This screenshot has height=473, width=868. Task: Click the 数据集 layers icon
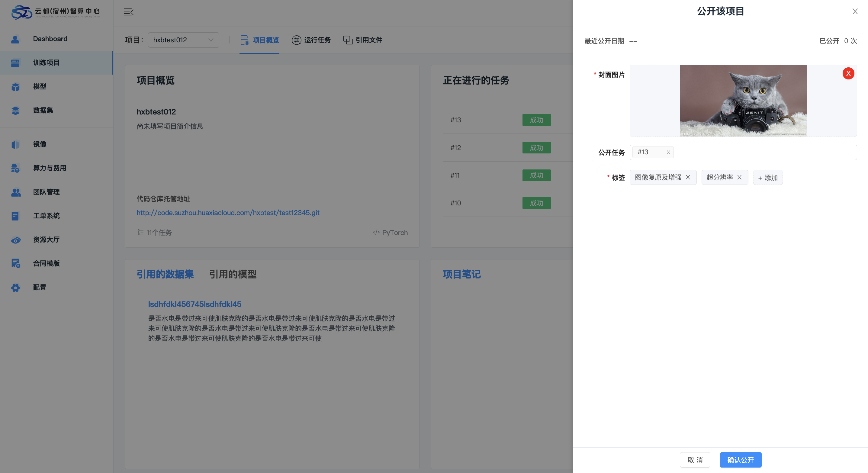[15, 111]
